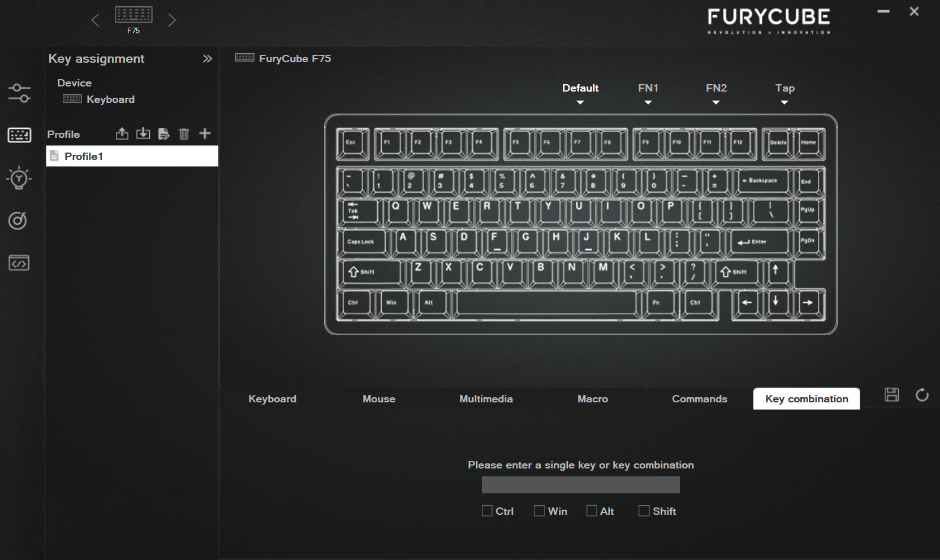940x560 pixels.
Task: Expand the FN1 layer dropdown arrow
Action: tap(648, 102)
